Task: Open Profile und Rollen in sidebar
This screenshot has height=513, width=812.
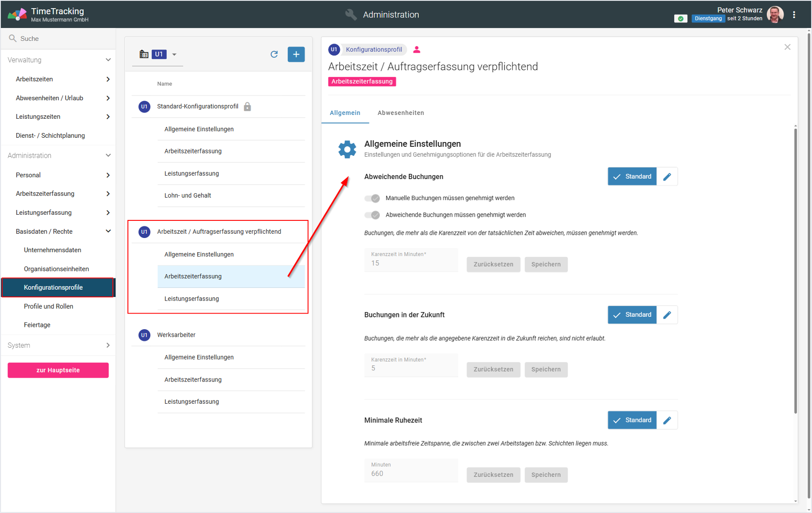Action: (x=48, y=306)
